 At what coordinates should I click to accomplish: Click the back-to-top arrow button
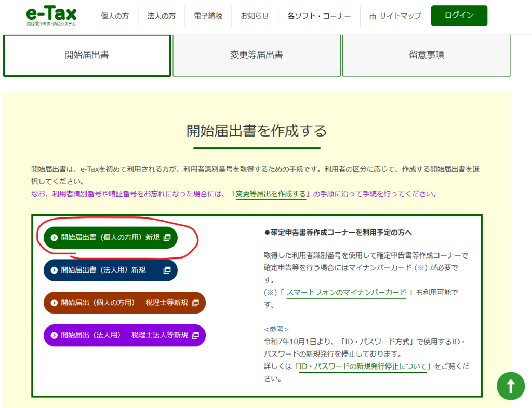(x=511, y=386)
